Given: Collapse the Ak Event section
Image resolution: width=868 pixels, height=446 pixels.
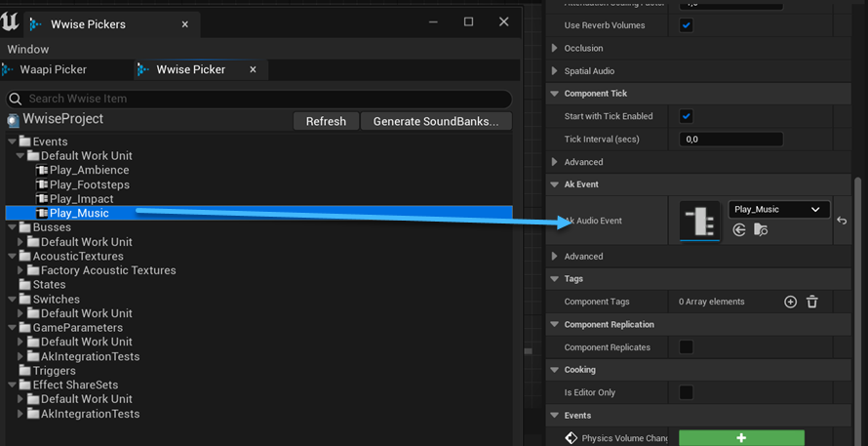Looking at the screenshot, I should coord(555,184).
